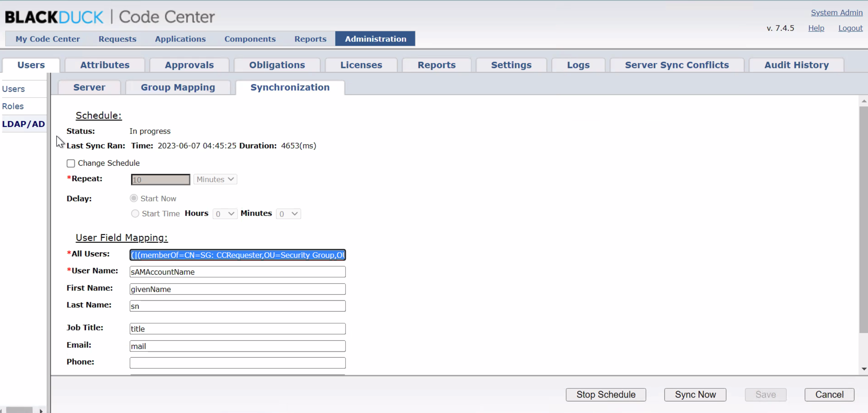Screen dimensions: 868x413
Task: Click the Job Title mapping field
Action: pos(238,329)
